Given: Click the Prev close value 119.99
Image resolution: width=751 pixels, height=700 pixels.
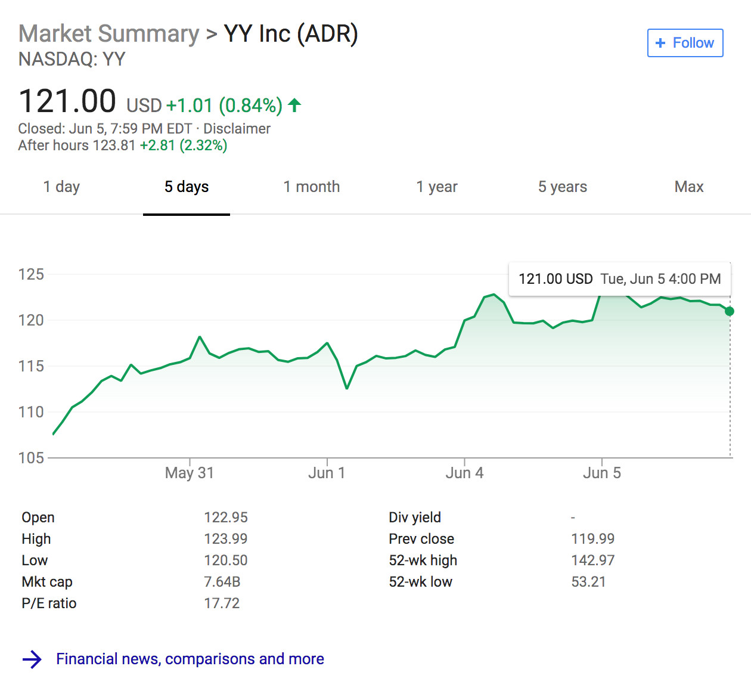Looking at the screenshot, I should (593, 538).
